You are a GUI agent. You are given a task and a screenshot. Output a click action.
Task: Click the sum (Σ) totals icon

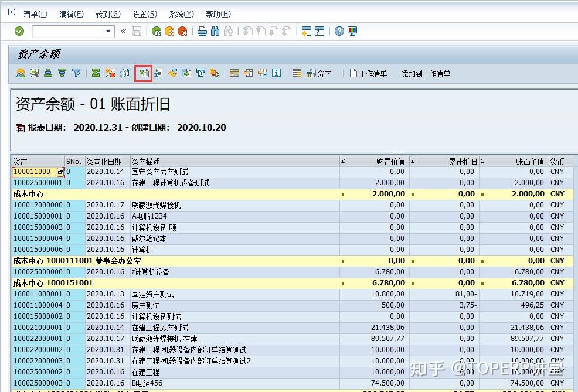point(96,73)
